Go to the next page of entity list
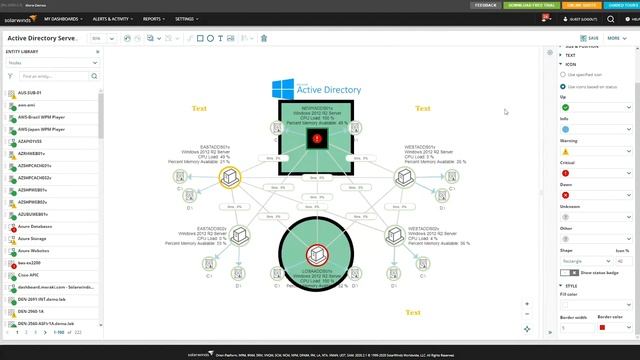The height and width of the screenshot is (360, 640). click(45, 333)
